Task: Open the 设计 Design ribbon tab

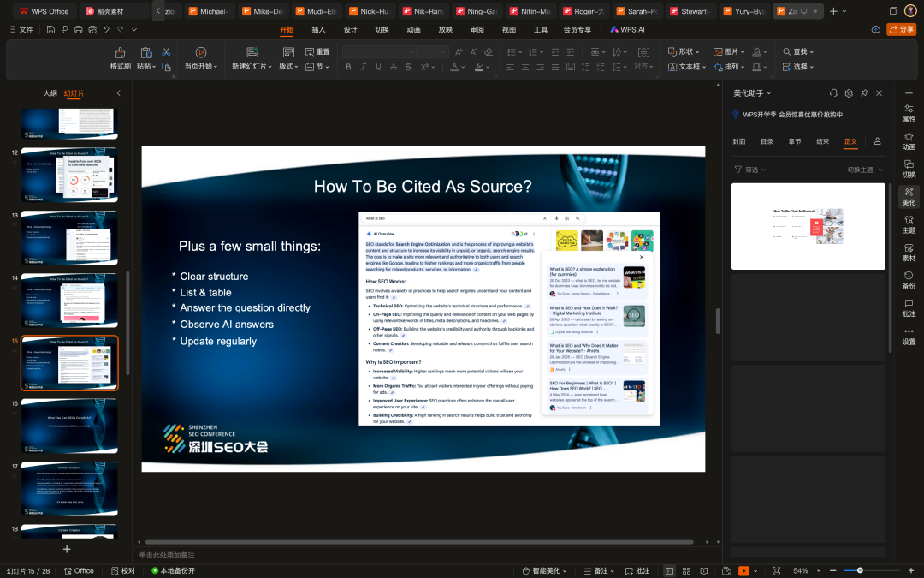Action: 350,29
